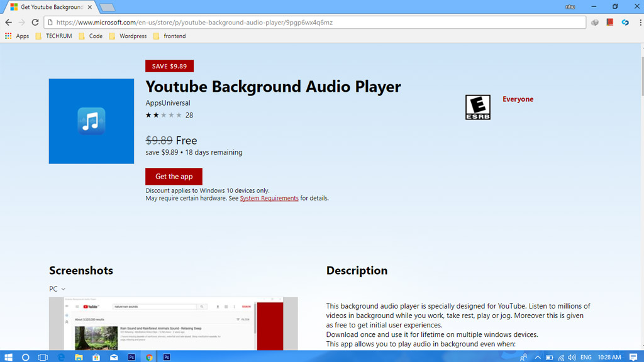Screen dimensions: 644x362
Task: Open the Action Center notifications icon
Action: (633, 358)
